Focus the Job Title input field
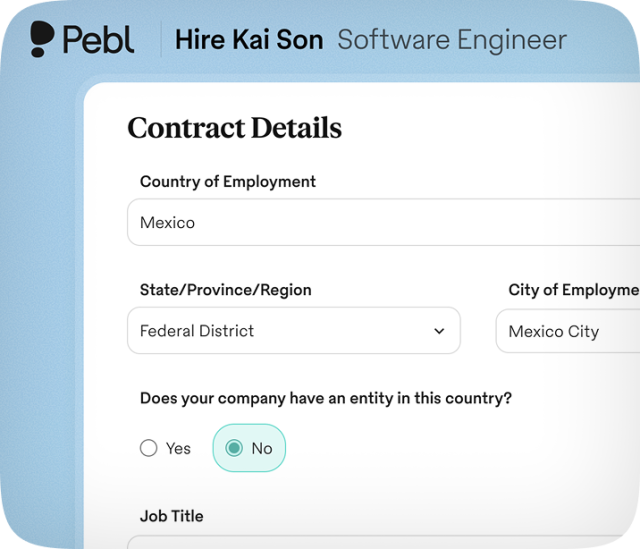The width and height of the screenshot is (640, 549). 380,543
